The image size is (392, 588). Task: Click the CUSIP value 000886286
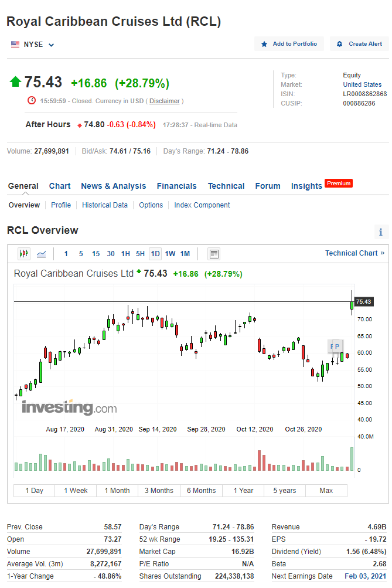pos(359,104)
